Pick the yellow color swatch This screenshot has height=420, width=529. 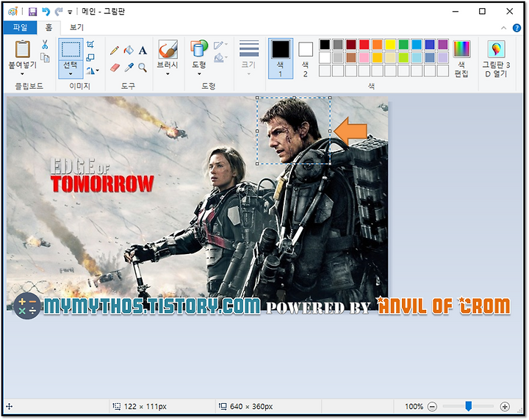coord(390,45)
